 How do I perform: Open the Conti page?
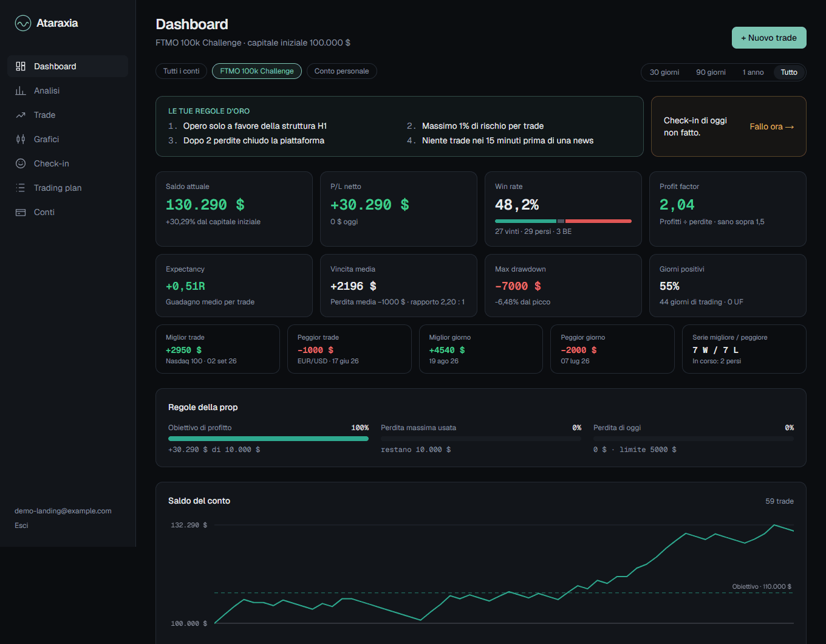click(67, 212)
